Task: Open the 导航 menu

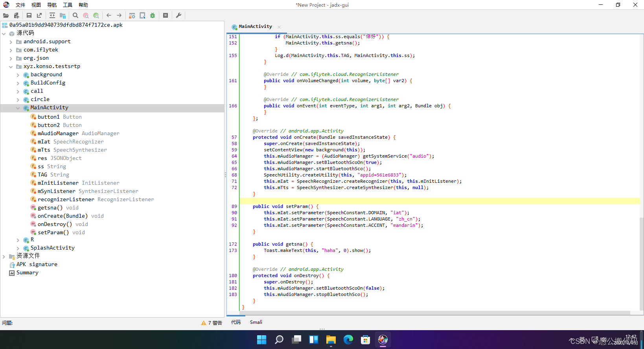Action: (52, 5)
